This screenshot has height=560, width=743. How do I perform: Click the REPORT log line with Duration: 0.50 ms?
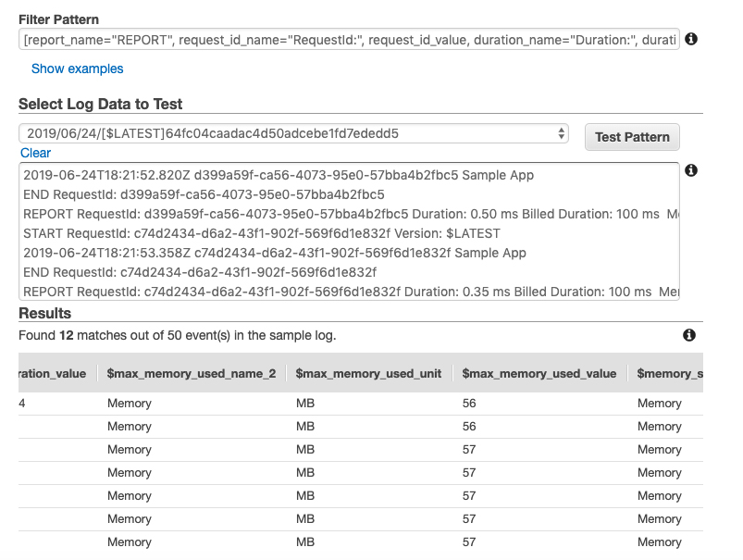(x=351, y=215)
